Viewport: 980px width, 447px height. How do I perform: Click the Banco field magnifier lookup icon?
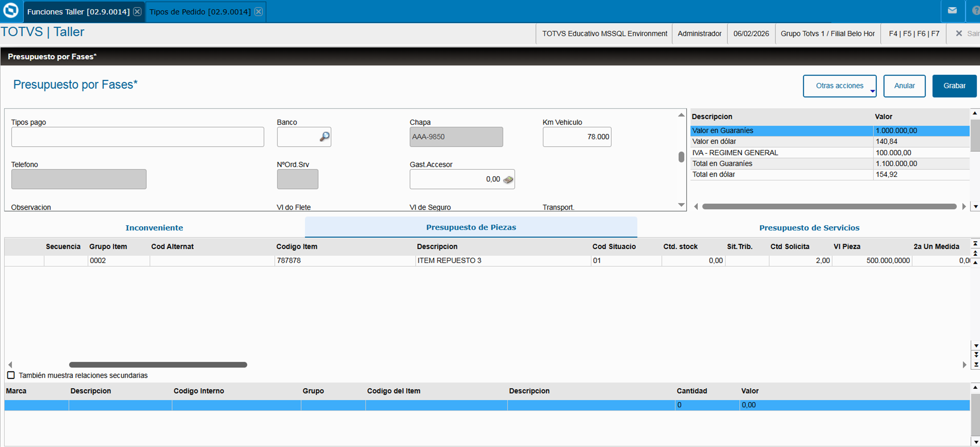(x=325, y=137)
